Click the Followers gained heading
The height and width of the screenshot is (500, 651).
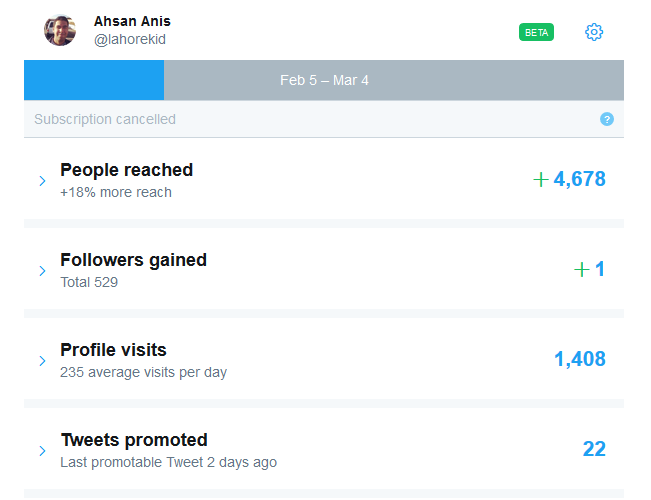click(133, 260)
